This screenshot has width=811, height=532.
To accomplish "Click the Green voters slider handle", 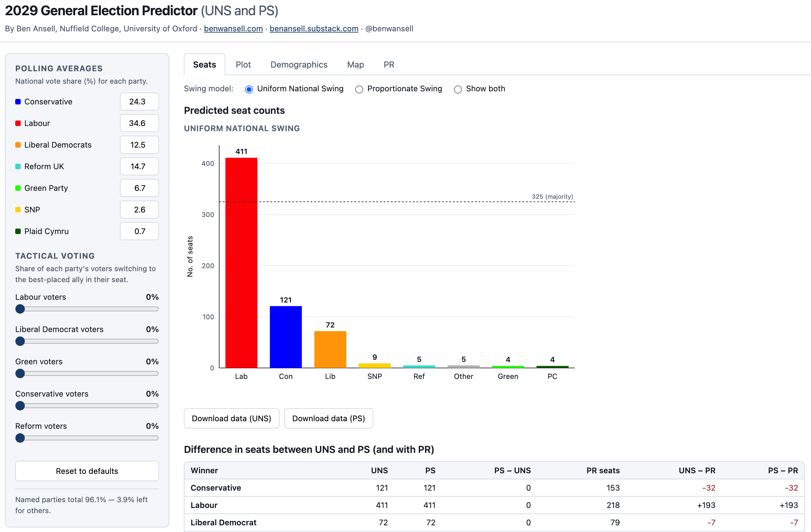I will coord(20,374).
